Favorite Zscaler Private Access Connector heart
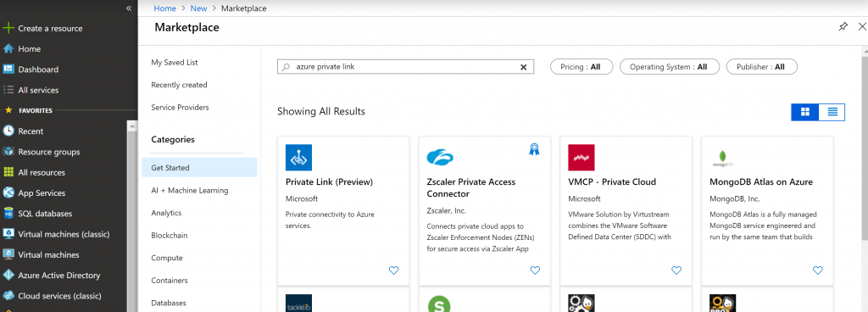 535,270
